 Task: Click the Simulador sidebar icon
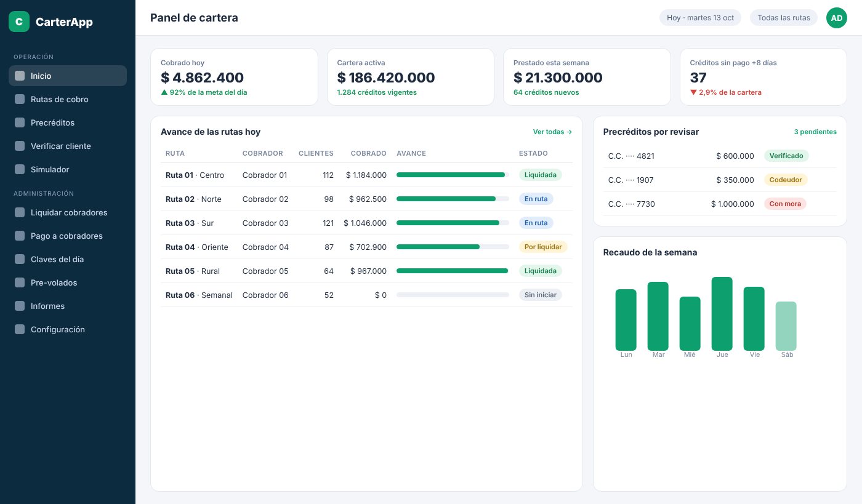20,169
